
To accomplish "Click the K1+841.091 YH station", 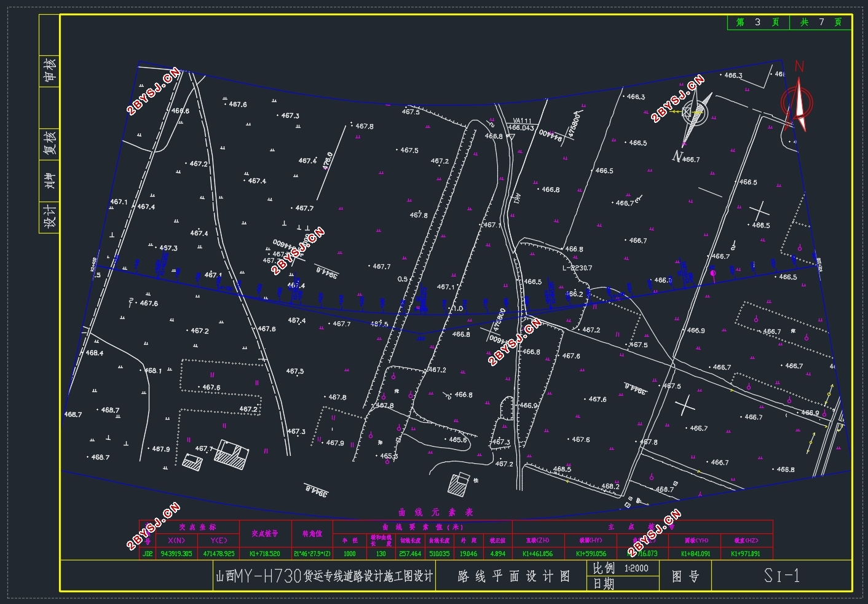I will click(x=696, y=554).
